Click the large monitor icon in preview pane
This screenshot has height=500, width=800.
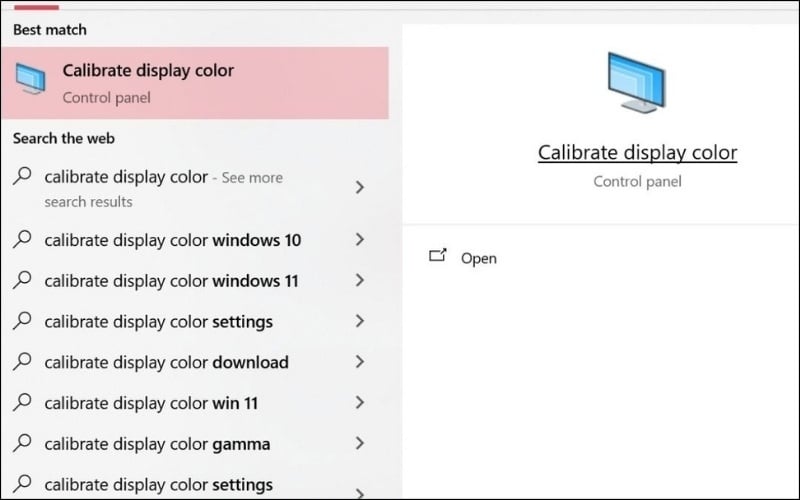[x=637, y=83]
